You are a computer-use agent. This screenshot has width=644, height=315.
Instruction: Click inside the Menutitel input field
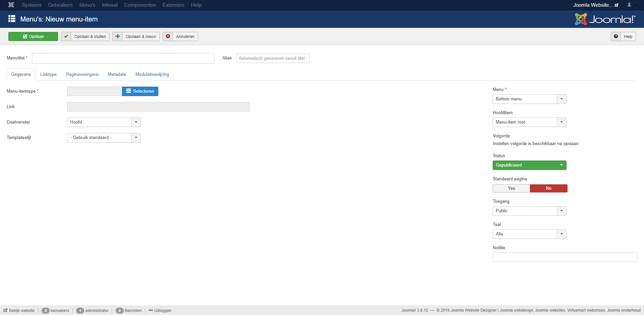click(123, 58)
